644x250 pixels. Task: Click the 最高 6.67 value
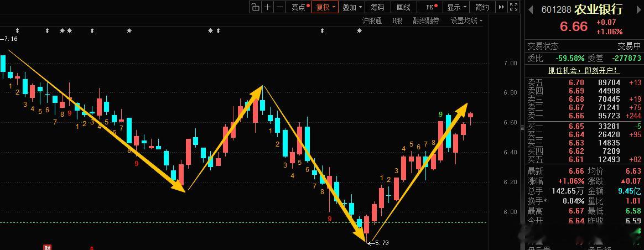(x=577, y=211)
